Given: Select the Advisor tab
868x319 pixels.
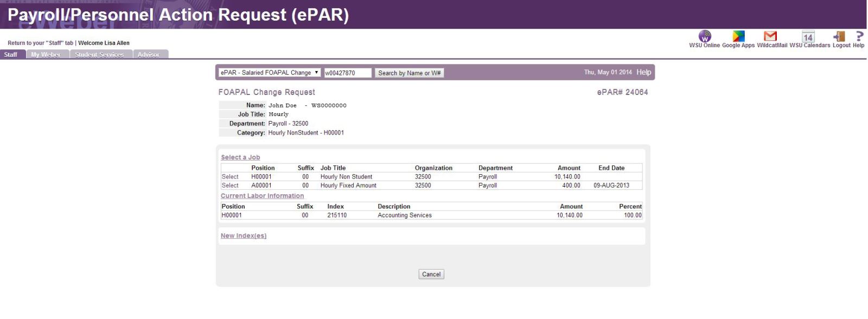Looking at the screenshot, I should (149, 55).
